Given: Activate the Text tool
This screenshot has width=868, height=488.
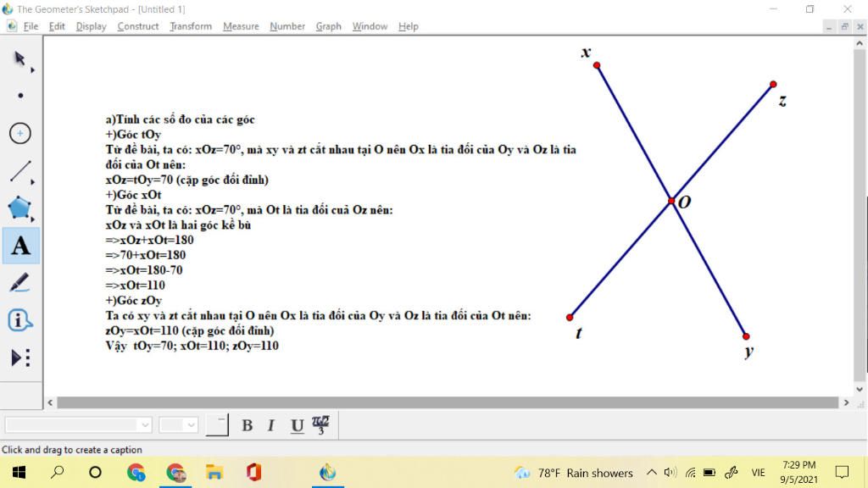Looking at the screenshot, I should coord(21,246).
